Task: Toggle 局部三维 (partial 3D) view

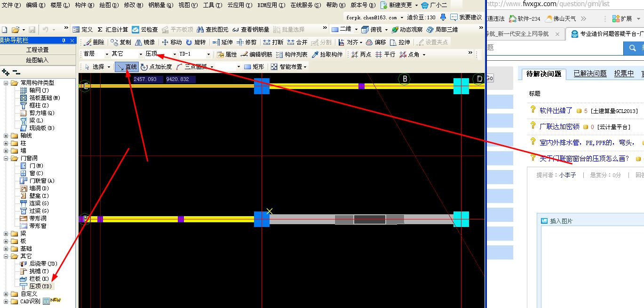Action: pyautogui.click(x=442, y=29)
